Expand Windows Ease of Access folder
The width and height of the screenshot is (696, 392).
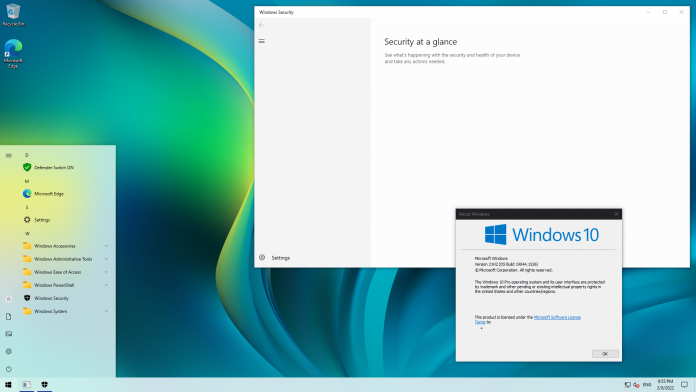(x=66, y=272)
